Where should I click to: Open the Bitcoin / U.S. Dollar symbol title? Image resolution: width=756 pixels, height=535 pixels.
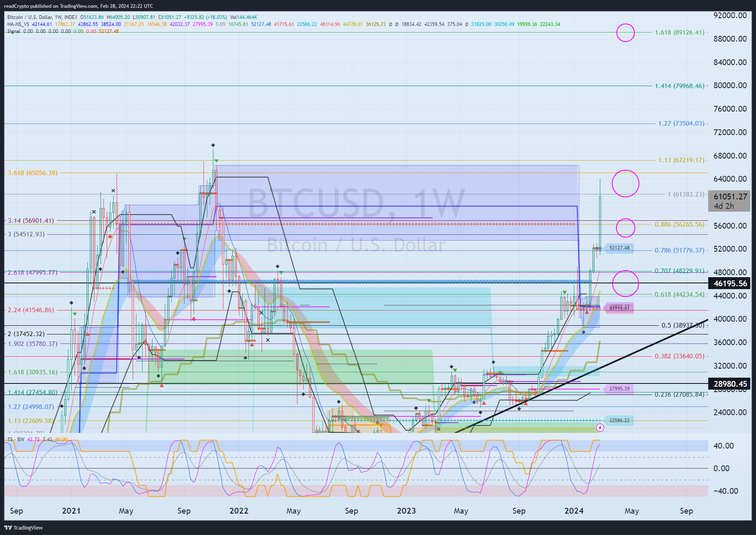[30, 17]
